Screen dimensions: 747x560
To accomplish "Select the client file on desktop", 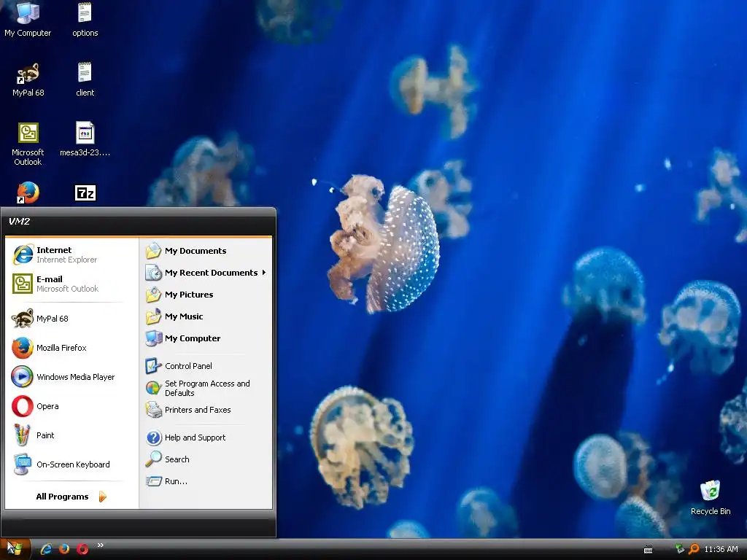I will click(x=85, y=79).
